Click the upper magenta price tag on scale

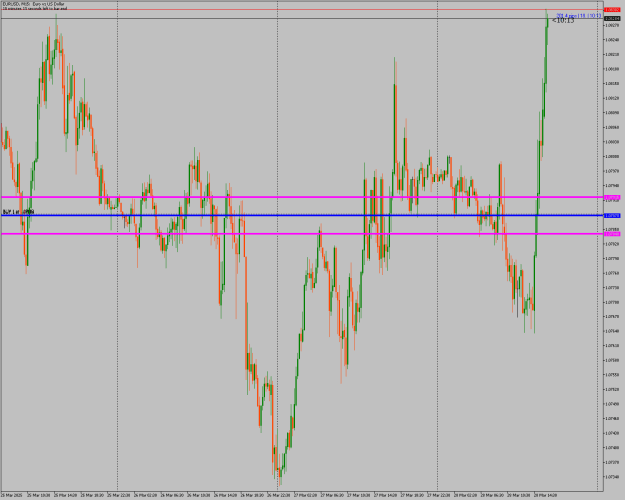coord(612,197)
